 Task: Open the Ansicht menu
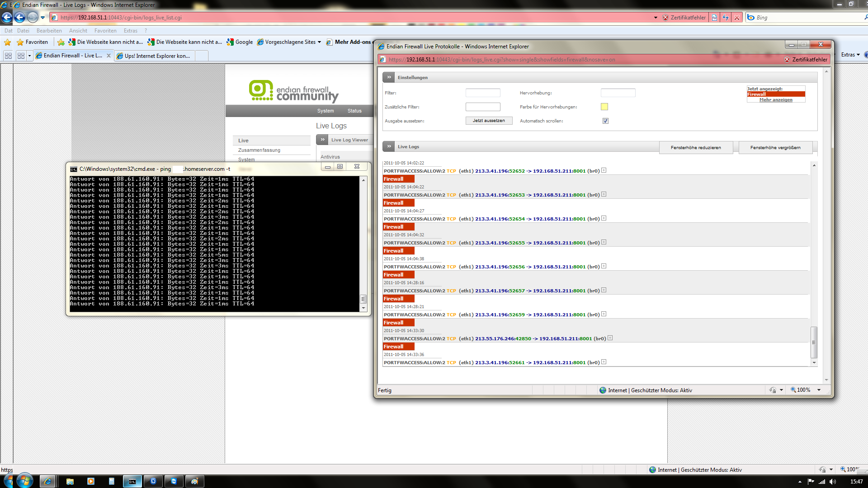click(x=78, y=31)
